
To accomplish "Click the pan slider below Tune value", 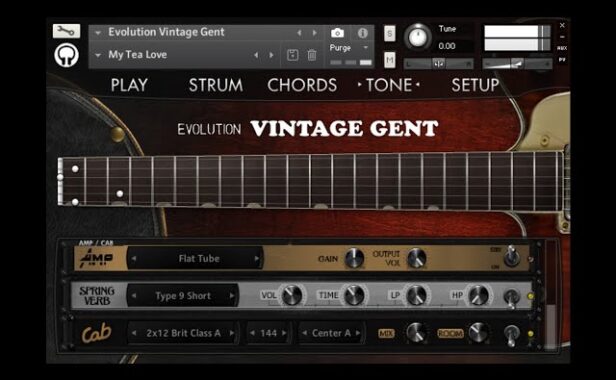I will pos(438,64).
